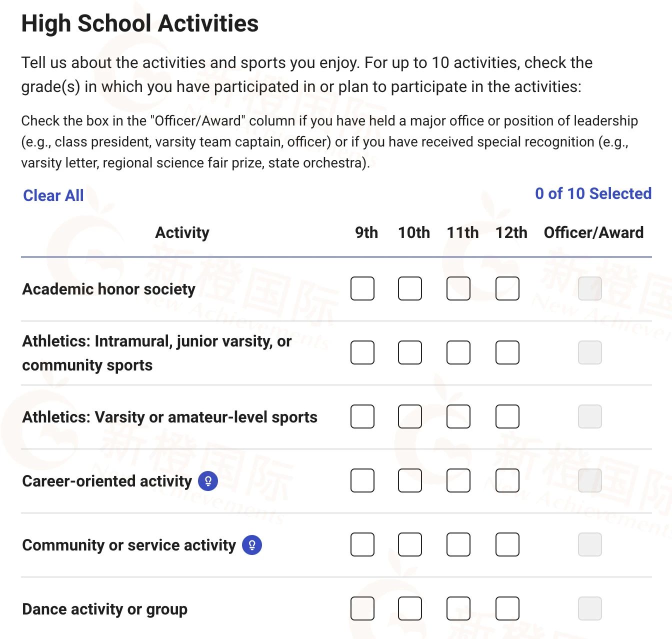Select 9th grade for Community or service activity
672x639 pixels.
(x=362, y=544)
